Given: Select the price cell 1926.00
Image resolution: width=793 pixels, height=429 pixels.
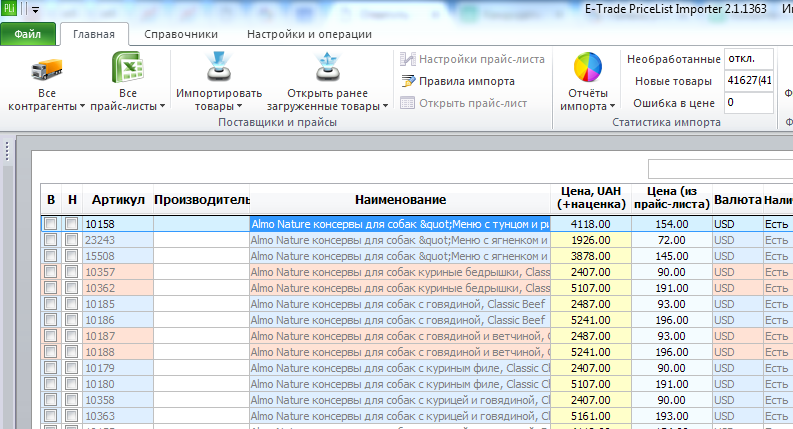Looking at the screenshot, I should click(x=591, y=240).
